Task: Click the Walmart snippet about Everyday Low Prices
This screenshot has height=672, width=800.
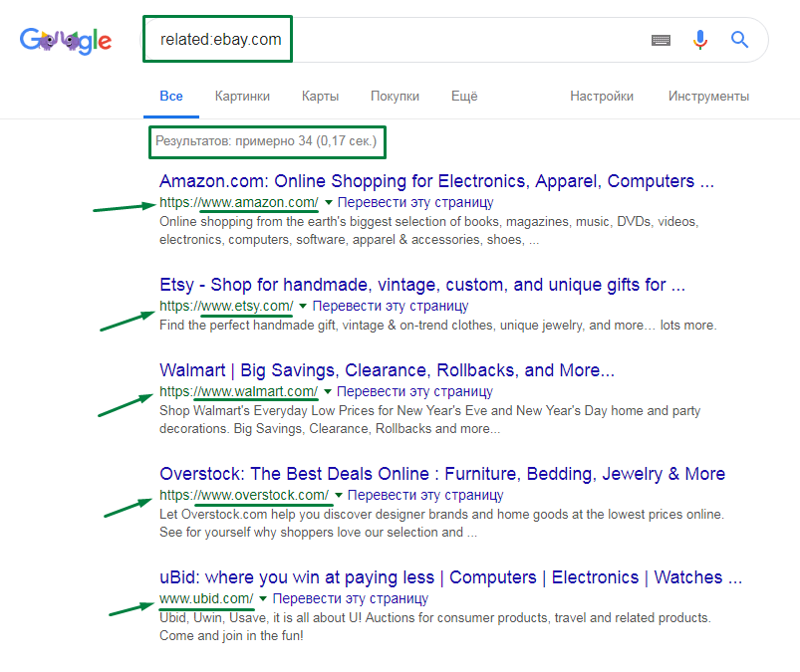Action: coord(429,419)
